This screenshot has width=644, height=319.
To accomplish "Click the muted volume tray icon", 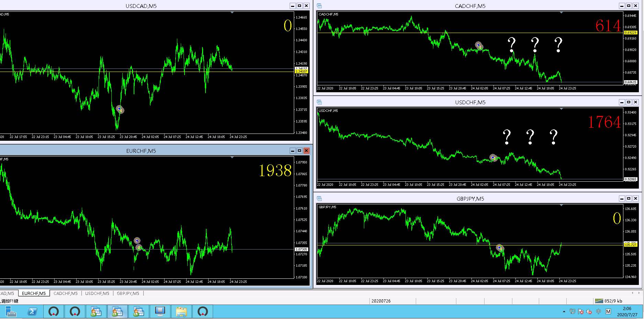I will [589, 311].
